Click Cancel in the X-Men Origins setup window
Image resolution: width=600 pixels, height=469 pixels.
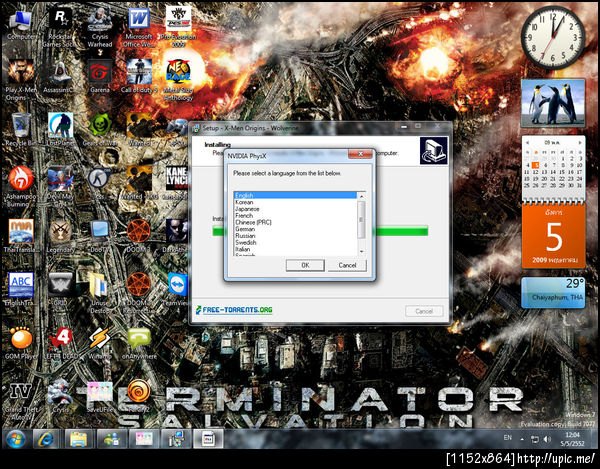(424, 311)
